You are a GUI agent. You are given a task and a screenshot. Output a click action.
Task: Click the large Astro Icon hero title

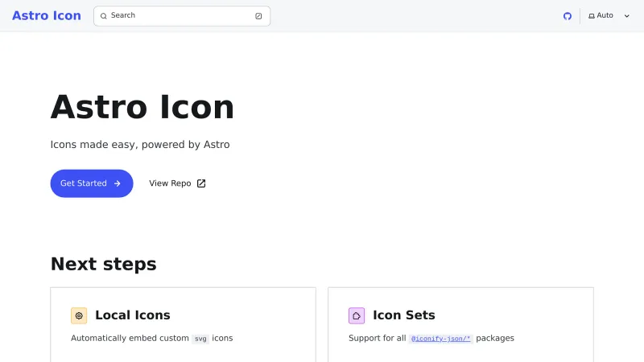142,107
